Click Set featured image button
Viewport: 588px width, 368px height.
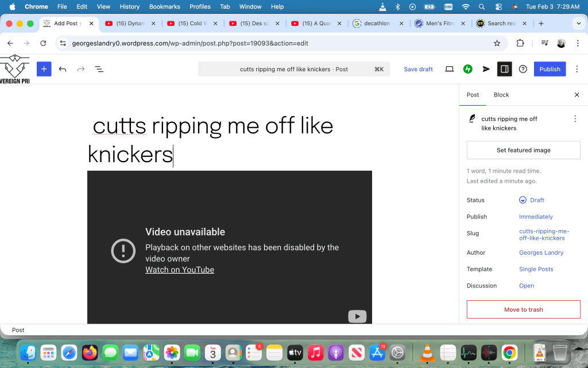point(523,150)
